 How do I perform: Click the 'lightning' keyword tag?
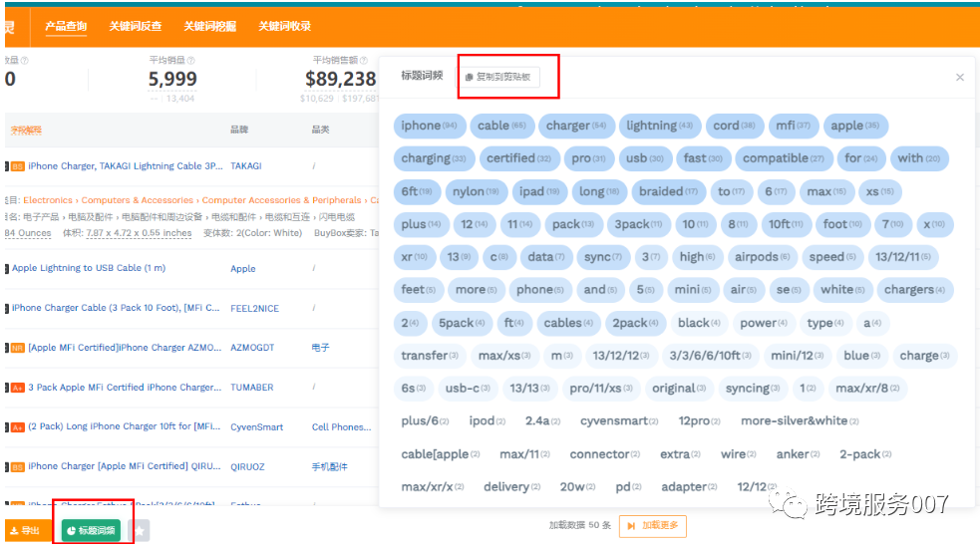pyautogui.click(x=659, y=126)
